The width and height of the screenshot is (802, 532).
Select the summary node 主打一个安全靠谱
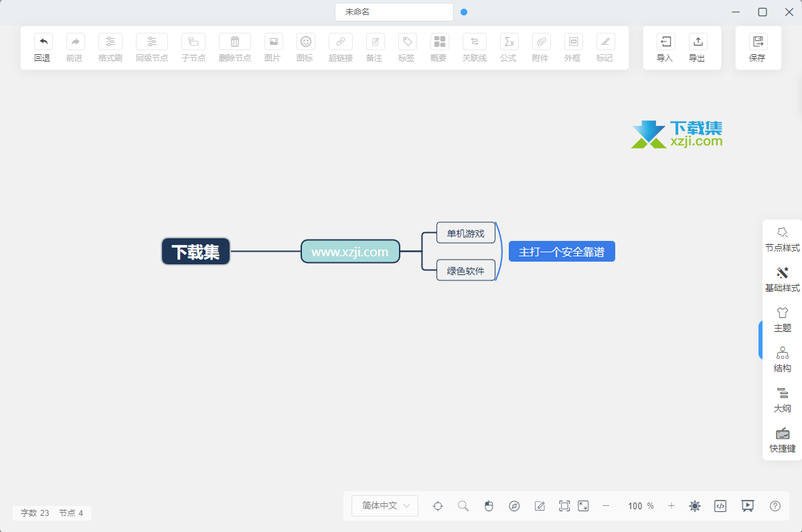562,252
